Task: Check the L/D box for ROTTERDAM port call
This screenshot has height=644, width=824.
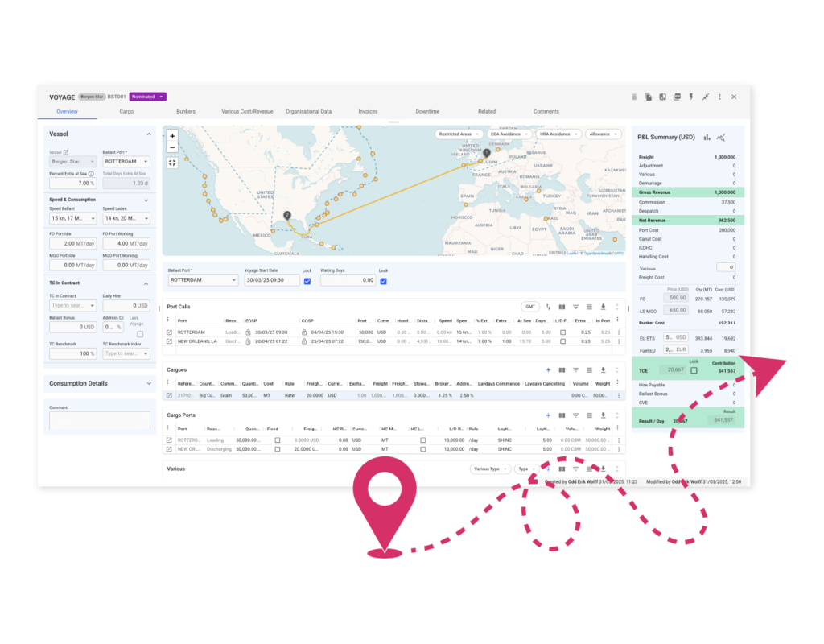Action: pyautogui.click(x=562, y=332)
